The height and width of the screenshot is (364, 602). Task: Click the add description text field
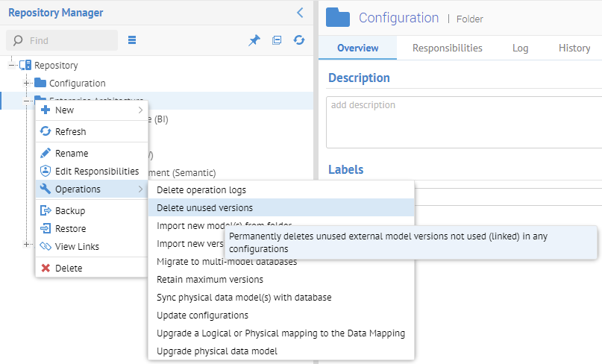click(463, 122)
